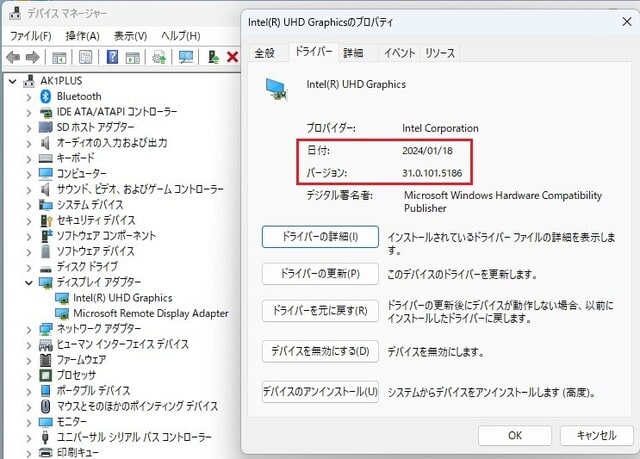Select サウンド、ビデオ、およびゲーム コントローラー text

[140, 190]
